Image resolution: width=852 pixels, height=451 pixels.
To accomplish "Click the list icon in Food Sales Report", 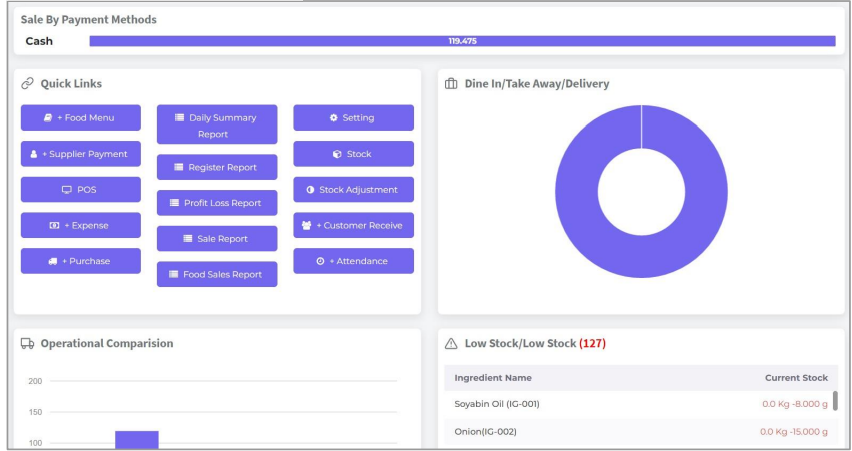I will [x=173, y=274].
